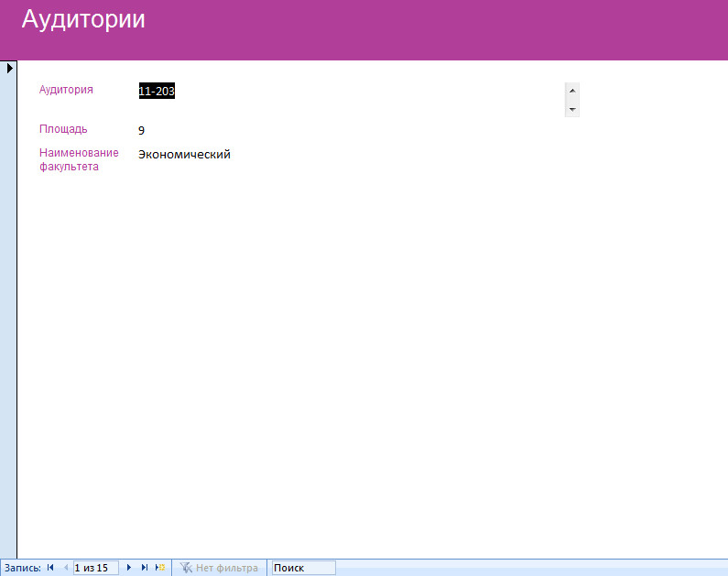Click the Запись: label in navigation bar
The width and height of the screenshot is (728, 576).
point(23,568)
